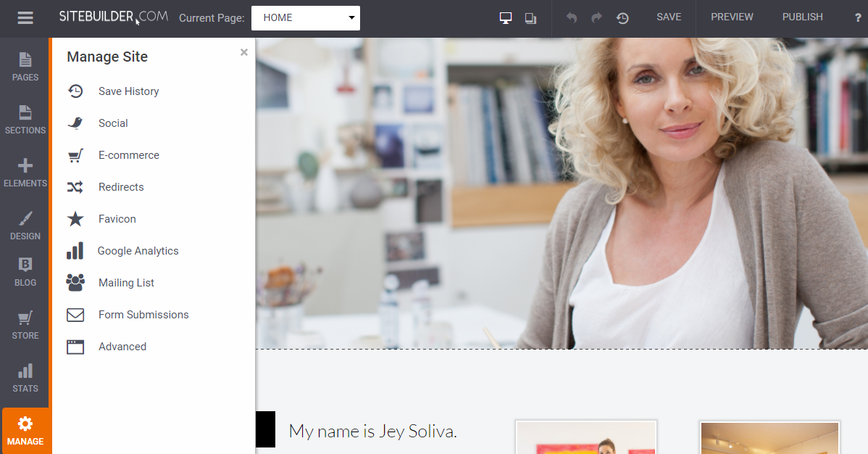Open the Design brush panel
The image size is (868, 454).
[x=25, y=225]
